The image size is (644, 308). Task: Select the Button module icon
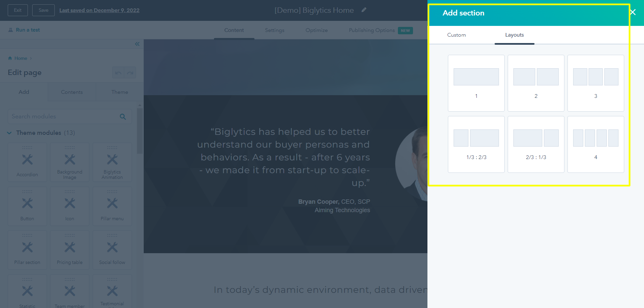click(27, 203)
